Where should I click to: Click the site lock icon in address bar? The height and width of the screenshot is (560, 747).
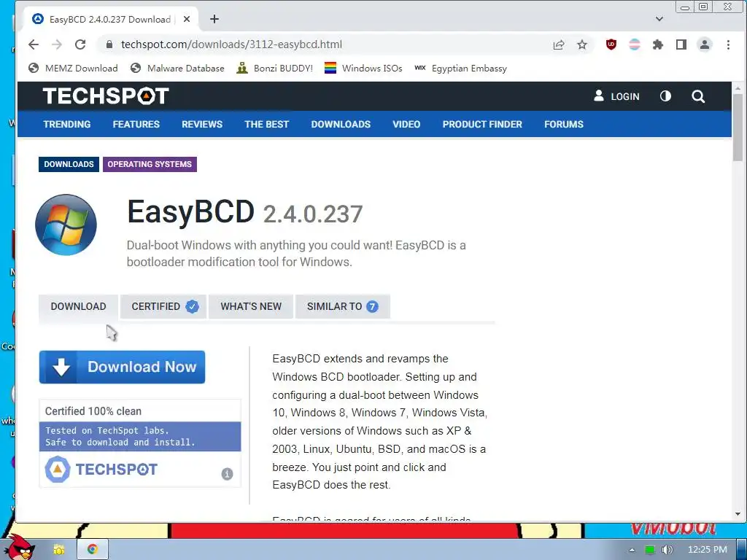(109, 44)
